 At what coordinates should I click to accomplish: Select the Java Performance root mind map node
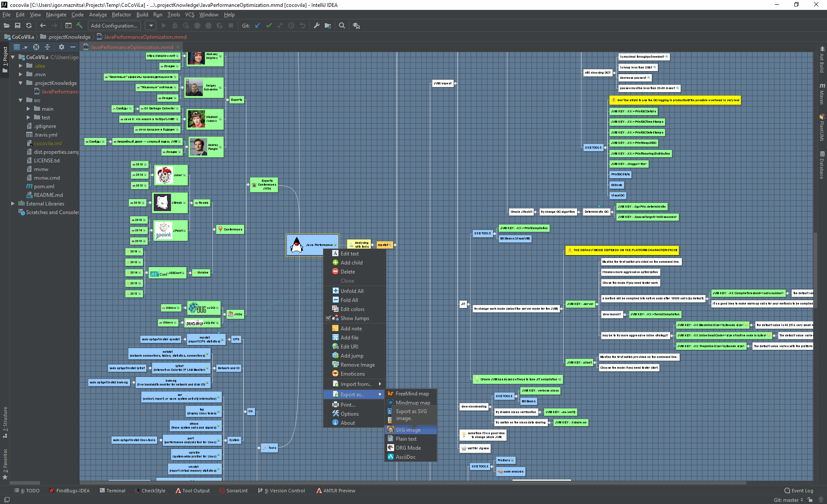click(313, 245)
